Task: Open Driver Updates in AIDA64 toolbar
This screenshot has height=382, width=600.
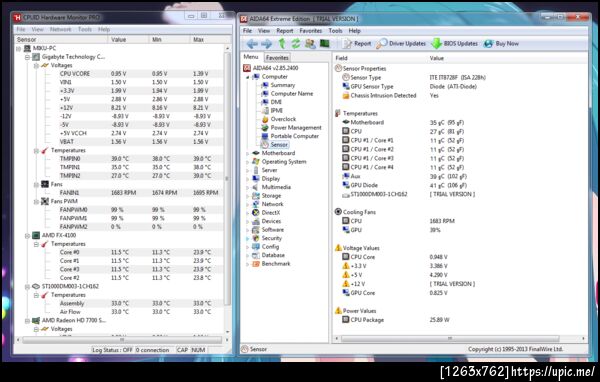Action: pyautogui.click(x=401, y=44)
